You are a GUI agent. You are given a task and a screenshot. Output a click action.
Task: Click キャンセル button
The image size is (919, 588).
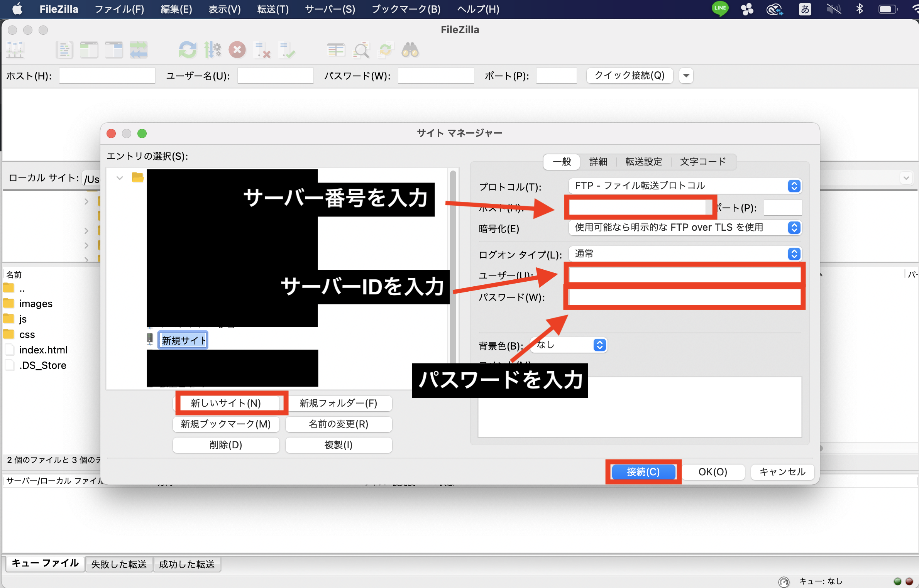click(x=783, y=472)
